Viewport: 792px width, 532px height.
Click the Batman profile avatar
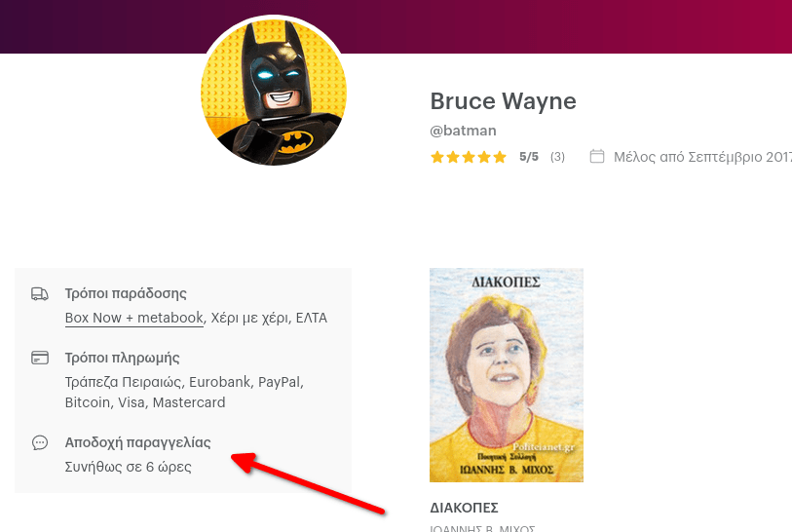[x=274, y=92]
